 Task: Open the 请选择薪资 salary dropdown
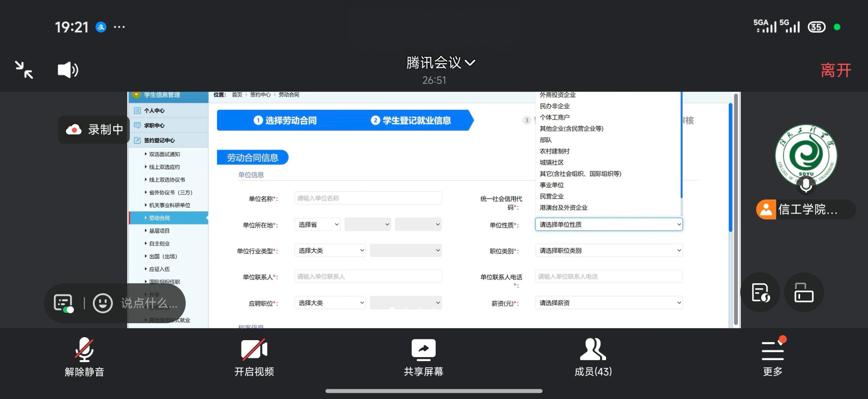pyautogui.click(x=609, y=303)
